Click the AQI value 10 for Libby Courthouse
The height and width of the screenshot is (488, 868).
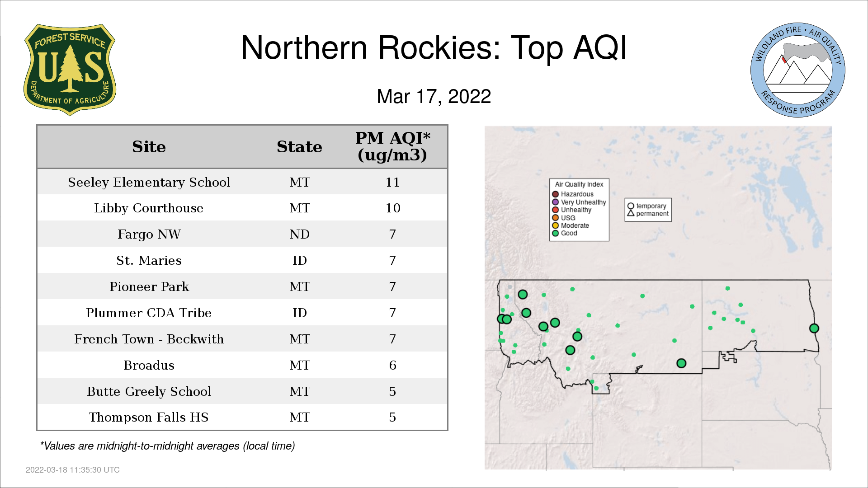click(392, 208)
